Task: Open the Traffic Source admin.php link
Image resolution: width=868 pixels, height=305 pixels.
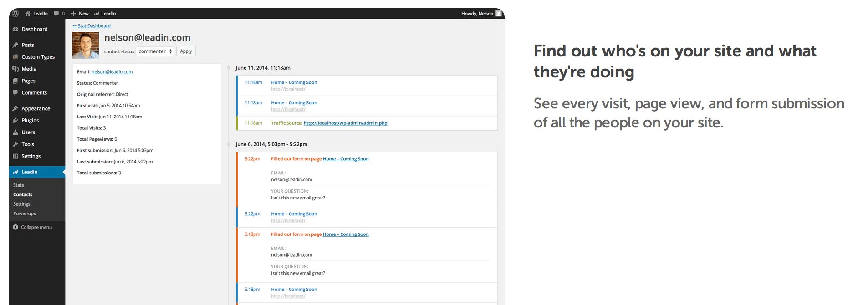Action: [x=345, y=123]
